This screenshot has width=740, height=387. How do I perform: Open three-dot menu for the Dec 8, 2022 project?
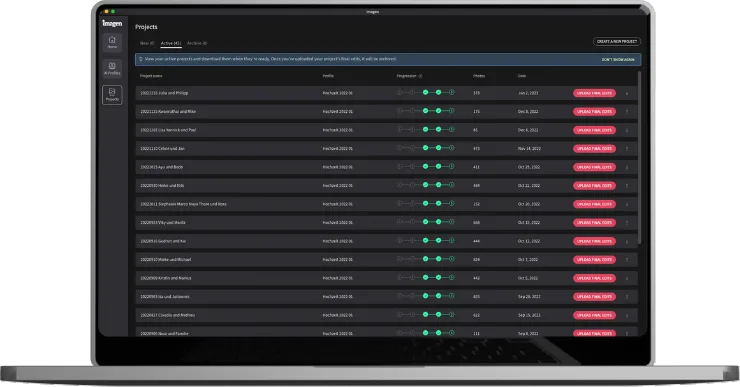pyautogui.click(x=627, y=112)
